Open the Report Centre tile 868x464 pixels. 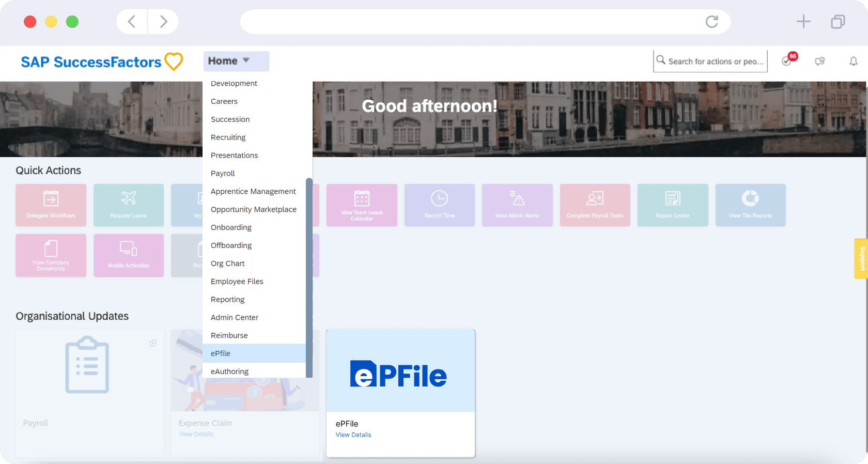click(x=673, y=205)
